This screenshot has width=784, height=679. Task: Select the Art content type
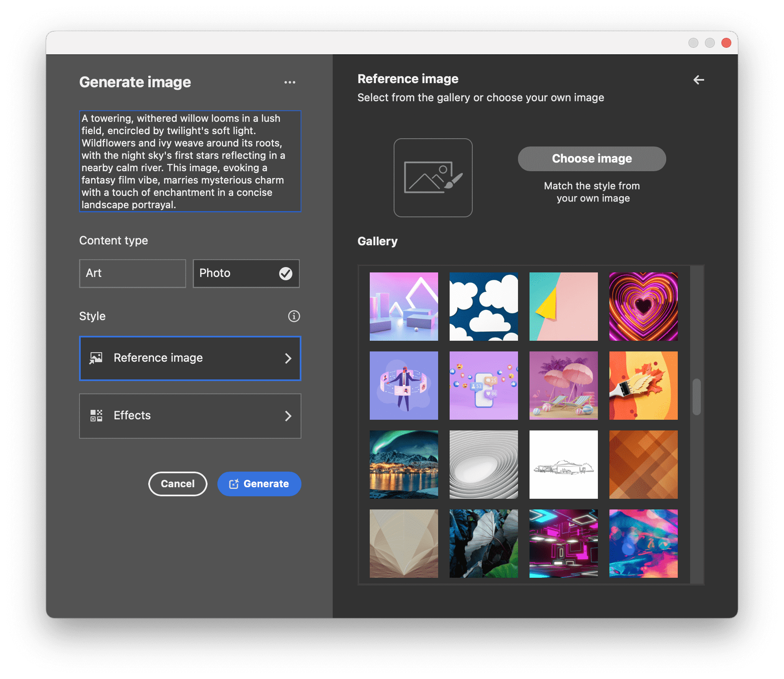[x=133, y=273]
